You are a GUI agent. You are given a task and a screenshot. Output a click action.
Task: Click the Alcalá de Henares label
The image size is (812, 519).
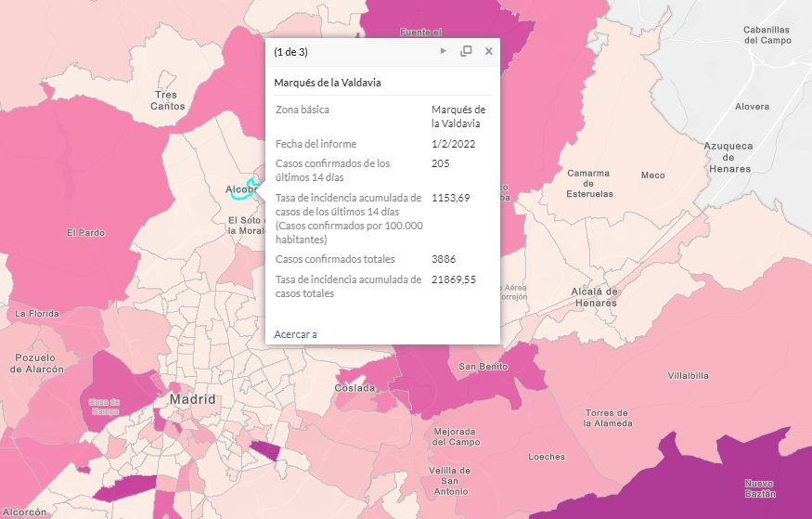click(595, 297)
